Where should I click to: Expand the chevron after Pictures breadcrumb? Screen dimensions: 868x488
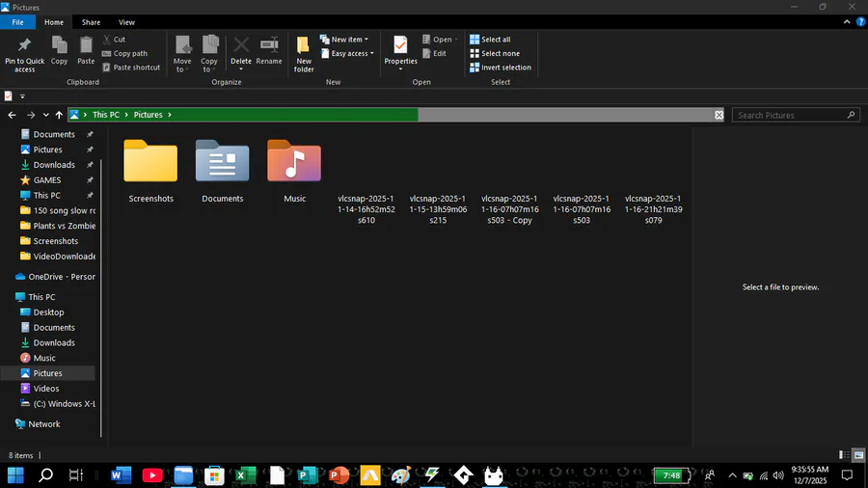pos(170,115)
